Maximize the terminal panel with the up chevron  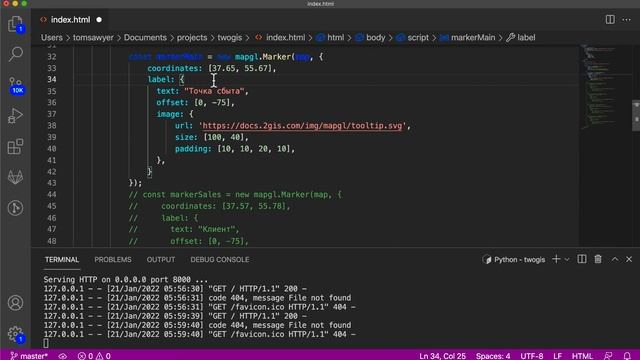click(x=615, y=259)
